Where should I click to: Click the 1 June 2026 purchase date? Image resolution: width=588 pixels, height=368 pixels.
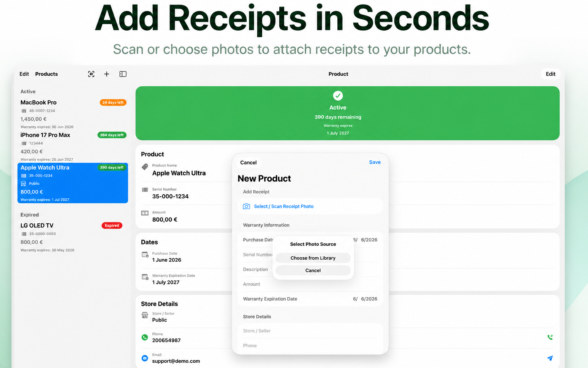167,260
